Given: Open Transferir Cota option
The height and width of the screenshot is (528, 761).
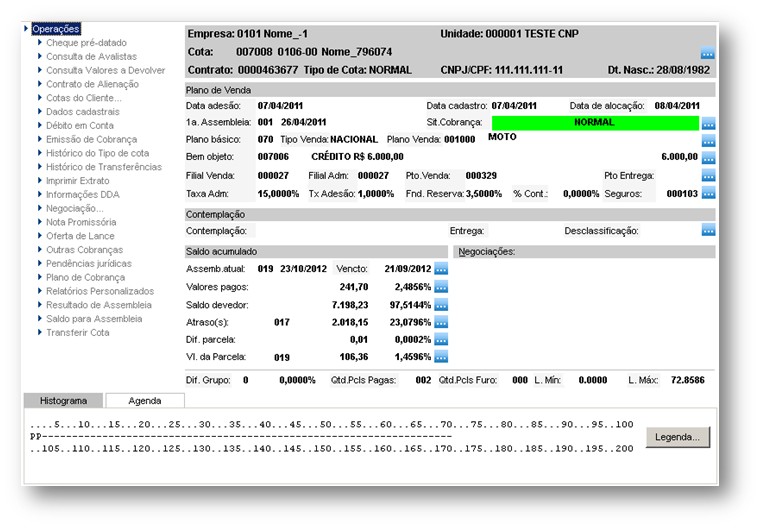Looking at the screenshot, I should (x=78, y=332).
